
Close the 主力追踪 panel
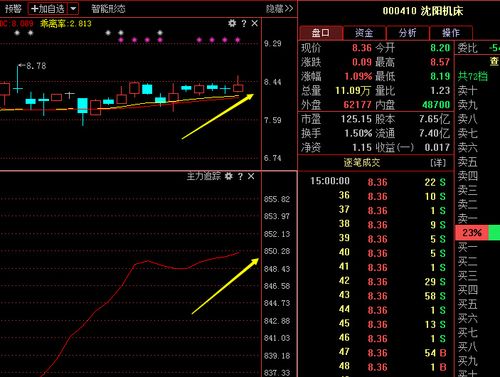click(x=251, y=176)
